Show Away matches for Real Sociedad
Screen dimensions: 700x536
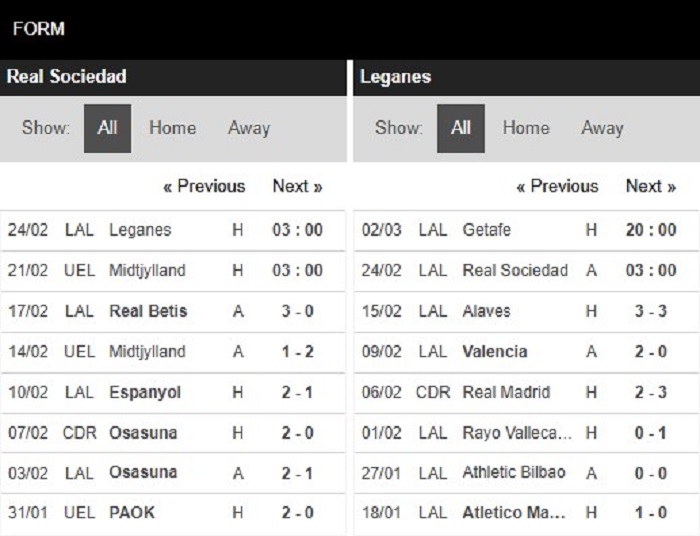pyautogui.click(x=249, y=128)
